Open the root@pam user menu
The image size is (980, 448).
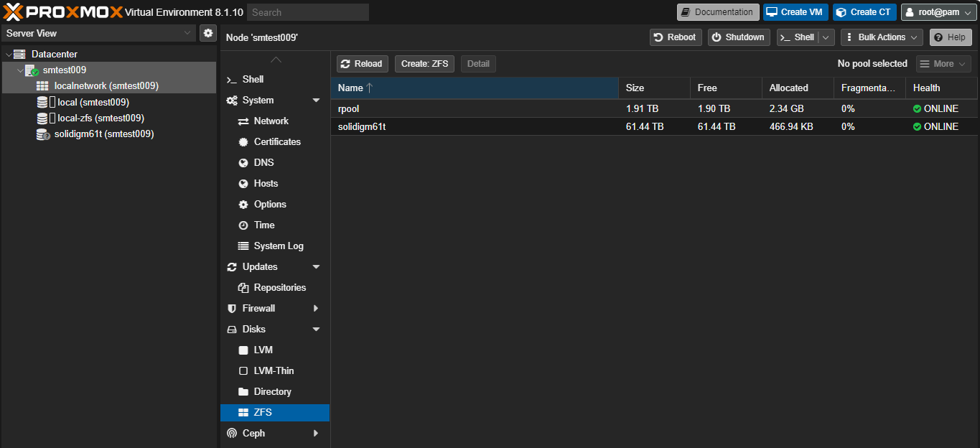938,12
